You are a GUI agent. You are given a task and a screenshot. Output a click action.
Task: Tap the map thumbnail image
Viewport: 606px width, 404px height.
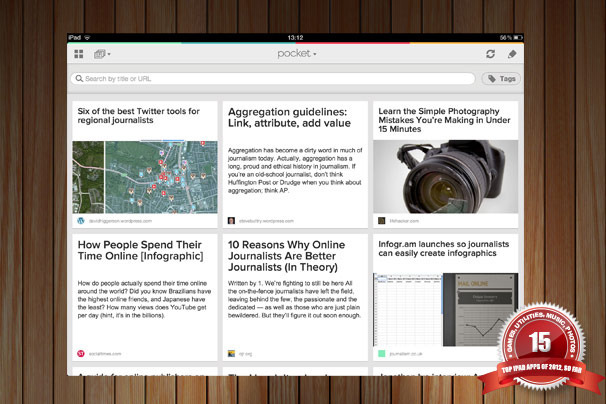[145, 177]
